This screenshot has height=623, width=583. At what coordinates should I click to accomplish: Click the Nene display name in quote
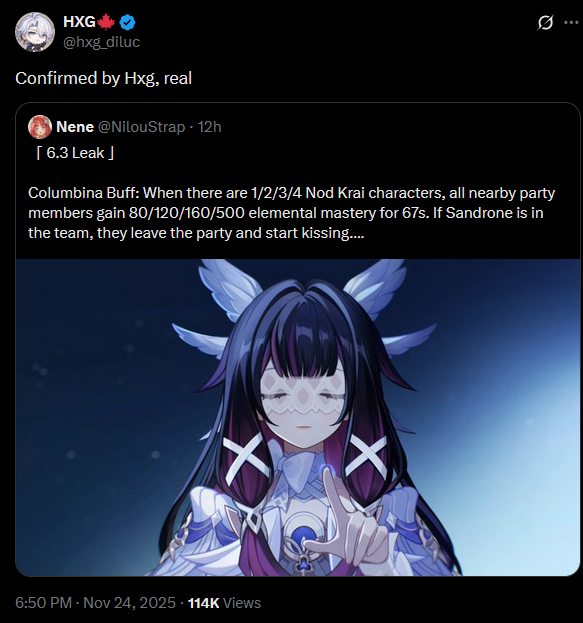75,127
